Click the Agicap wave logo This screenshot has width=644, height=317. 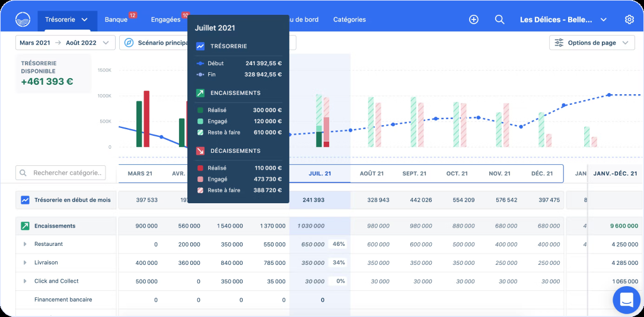22,20
